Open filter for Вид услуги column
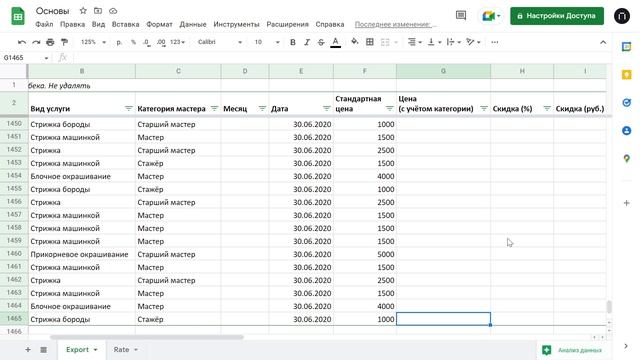The height and width of the screenshot is (360, 640). [129, 109]
